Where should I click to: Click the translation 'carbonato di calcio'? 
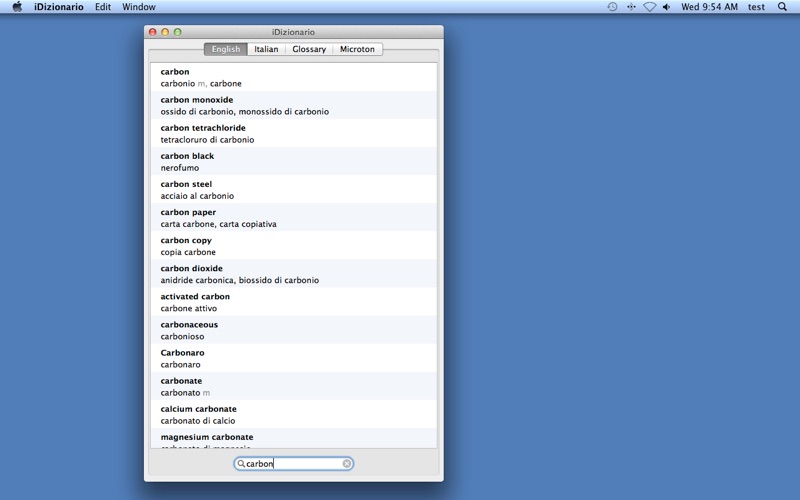197,420
